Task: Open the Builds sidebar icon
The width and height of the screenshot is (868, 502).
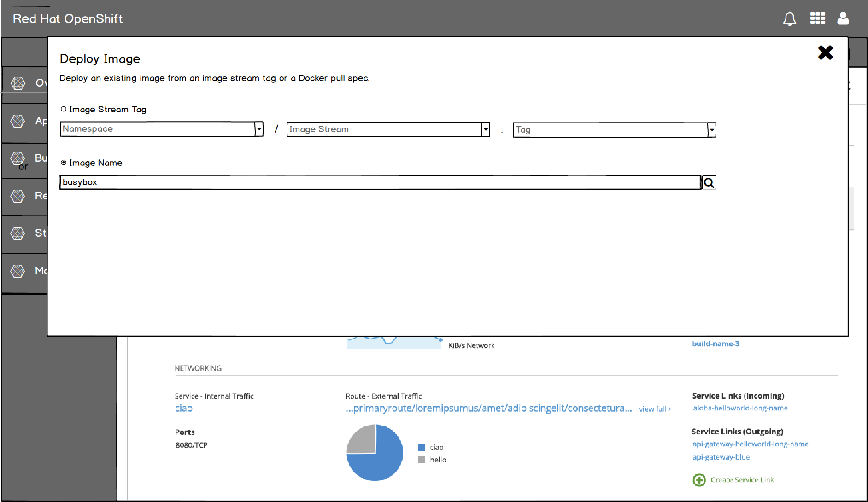Action: tap(18, 158)
